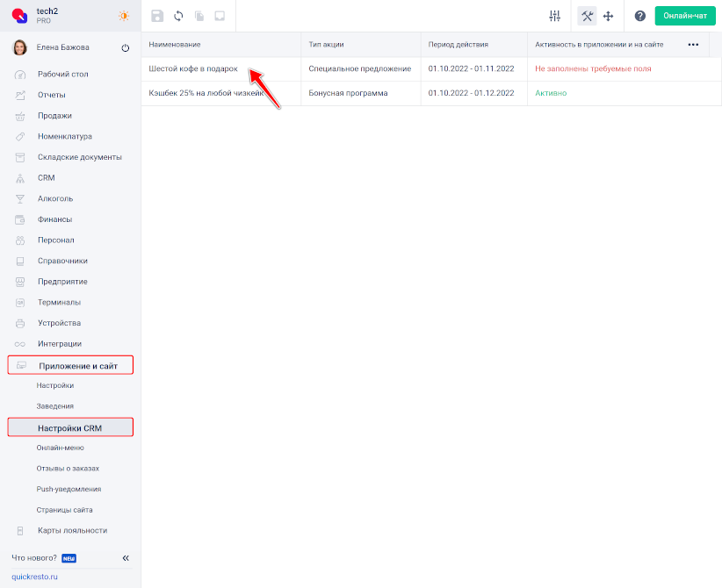The height and width of the screenshot is (588, 722).
Task: Expand CRM sidebar section
Action: click(46, 177)
